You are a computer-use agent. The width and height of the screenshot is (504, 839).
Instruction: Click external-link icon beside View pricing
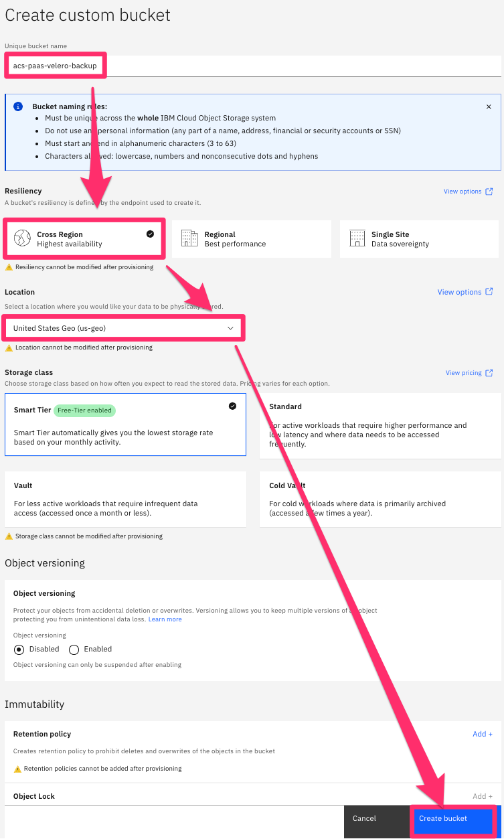pos(489,373)
